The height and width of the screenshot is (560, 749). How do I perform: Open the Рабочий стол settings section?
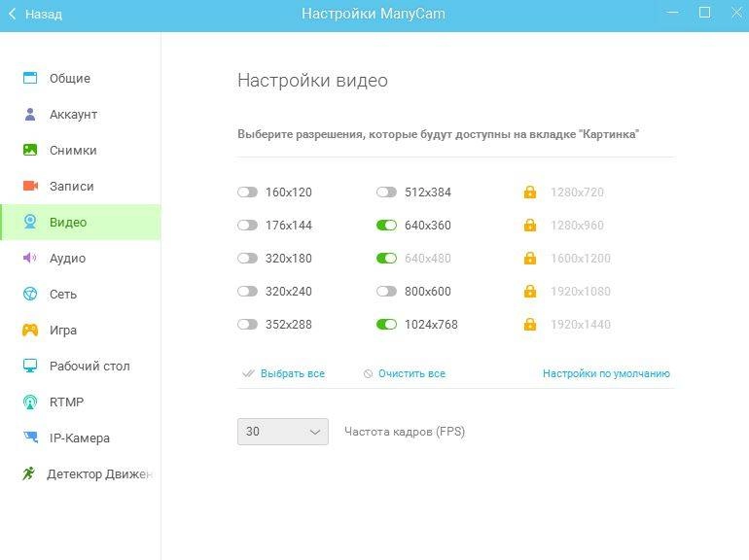pos(80,366)
